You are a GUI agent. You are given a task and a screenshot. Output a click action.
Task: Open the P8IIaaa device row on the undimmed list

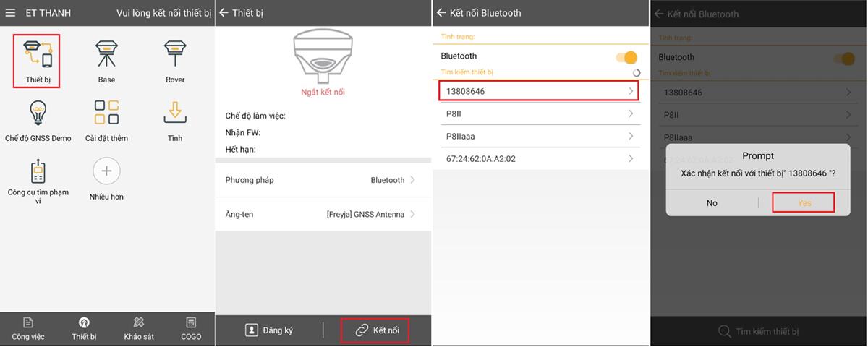point(540,137)
